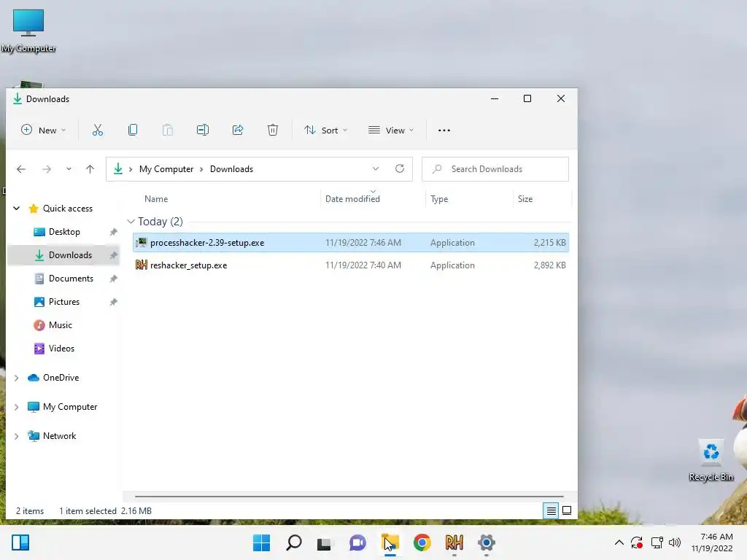Collapse the Quick access tree
The width and height of the screenshot is (747, 560).
coord(17,208)
